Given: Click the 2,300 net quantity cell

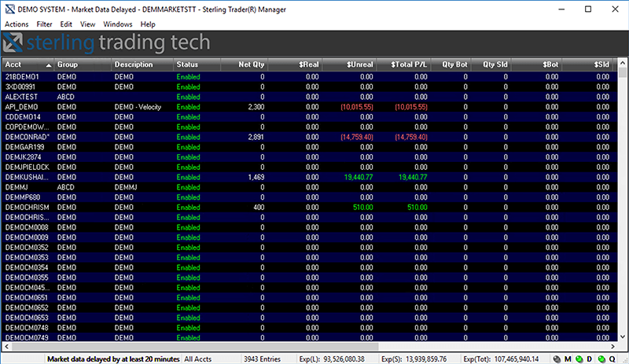Looking at the screenshot, I should (x=256, y=107).
